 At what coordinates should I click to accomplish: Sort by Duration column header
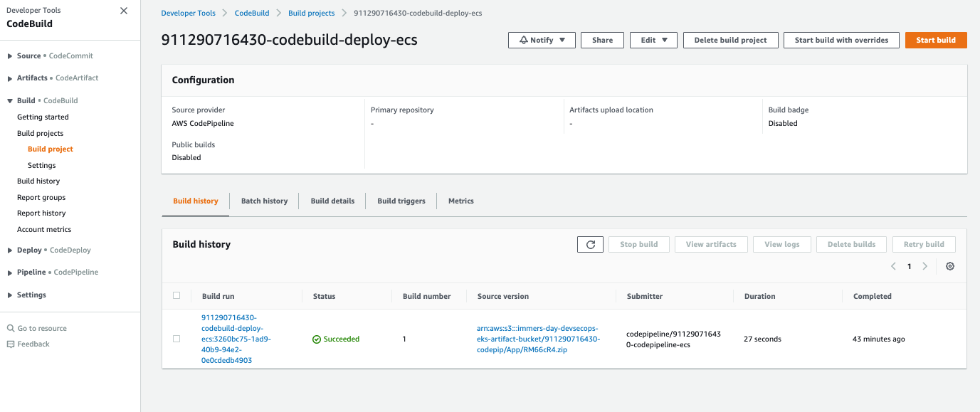[759, 296]
